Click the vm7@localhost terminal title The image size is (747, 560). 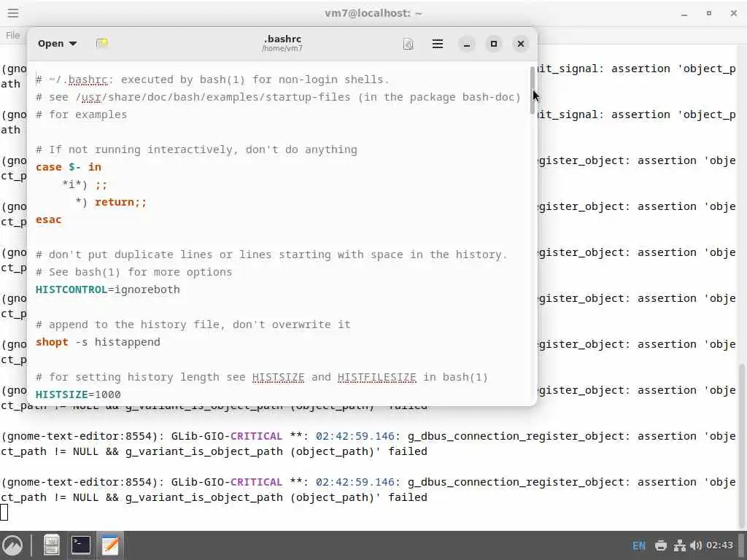(x=373, y=13)
